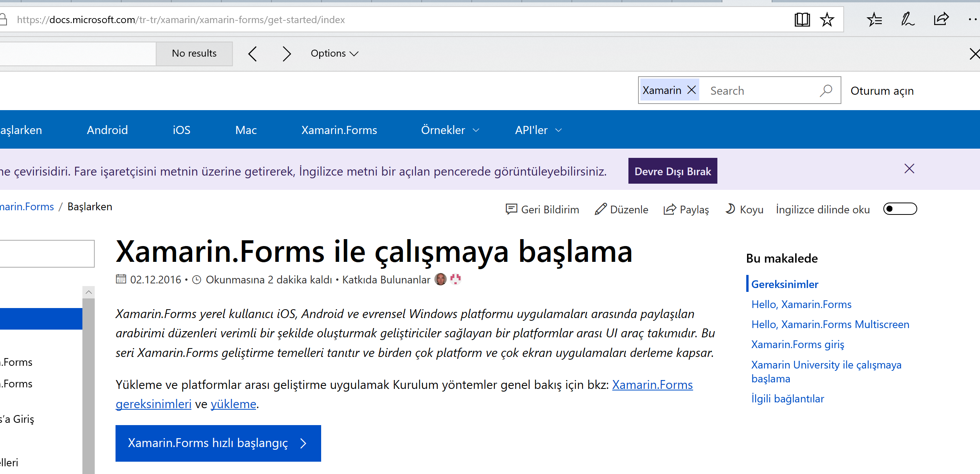Click Oturum açın sign-in link
980x474 pixels.
coord(882,91)
